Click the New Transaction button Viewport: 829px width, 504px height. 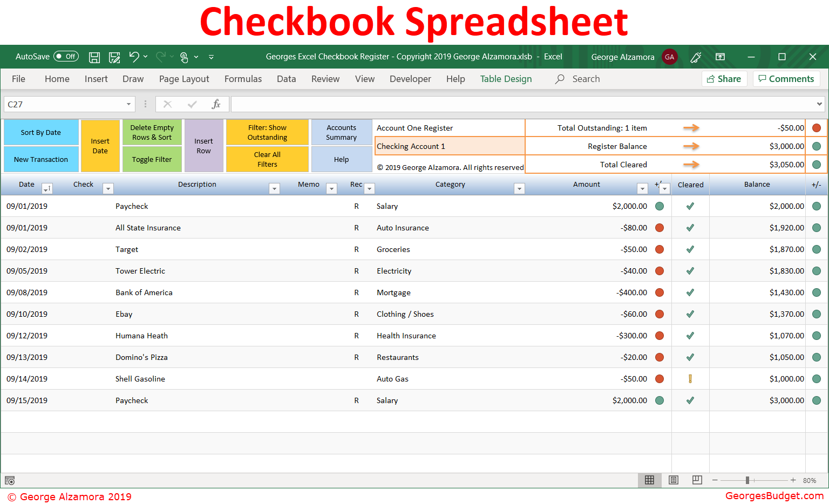[40, 159]
